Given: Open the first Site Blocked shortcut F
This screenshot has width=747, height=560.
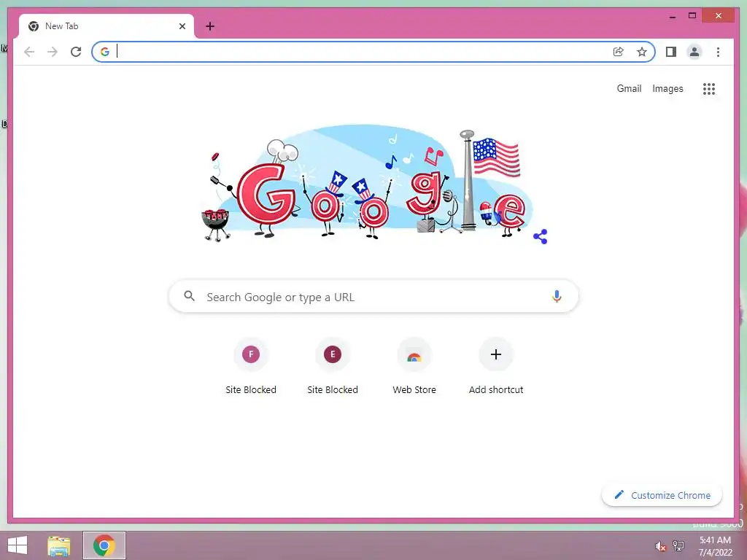Looking at the screenshot, I should click(251, 355).
